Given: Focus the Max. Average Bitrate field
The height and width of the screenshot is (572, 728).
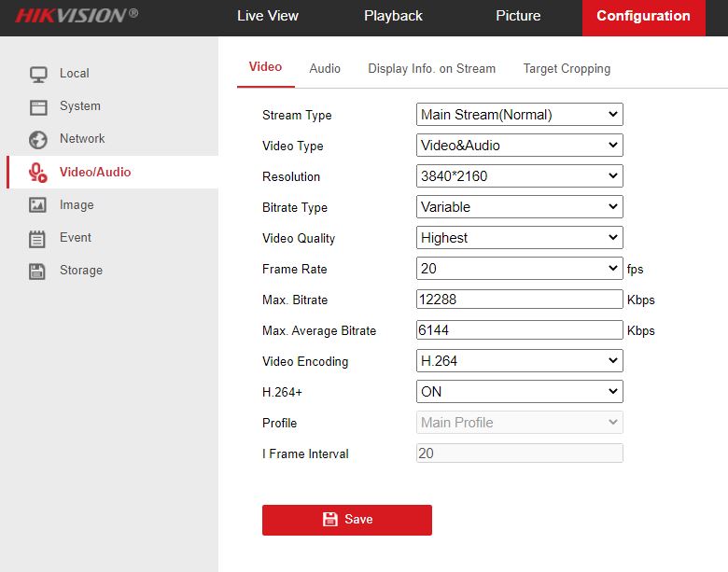Looking at the screenshot, I should (x=519, y=330).
